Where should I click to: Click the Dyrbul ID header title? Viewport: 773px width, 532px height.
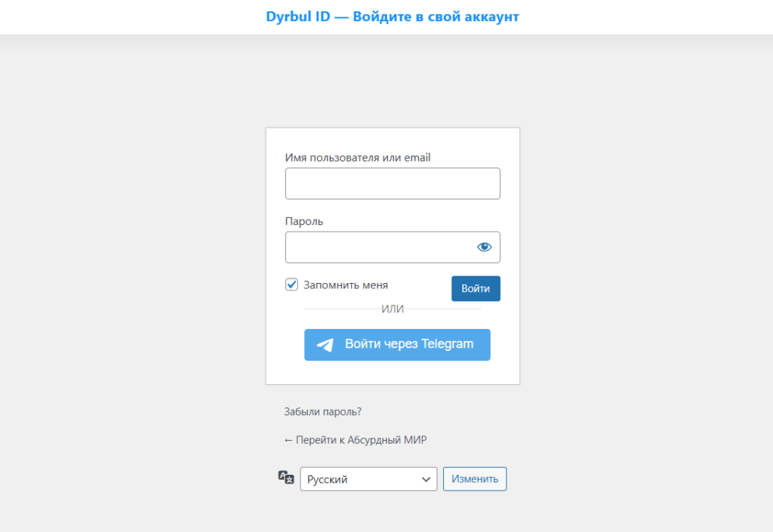click(x=393, y=17)
